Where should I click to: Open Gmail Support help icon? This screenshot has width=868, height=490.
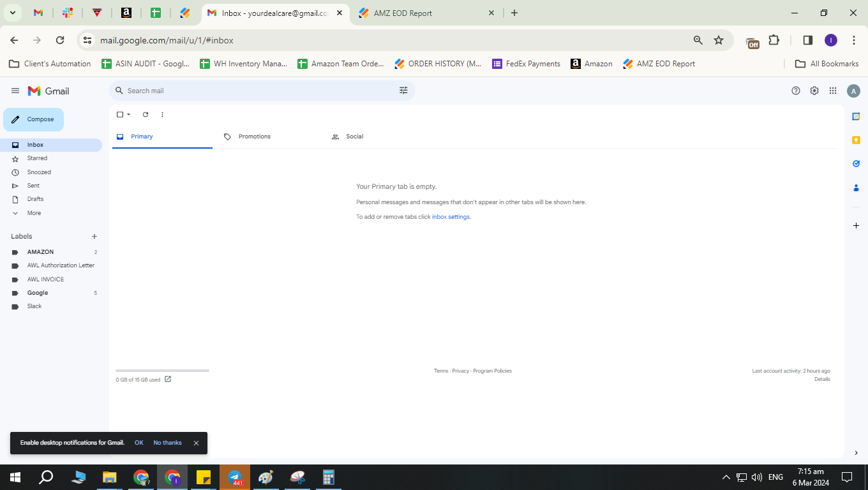[796, 91]
